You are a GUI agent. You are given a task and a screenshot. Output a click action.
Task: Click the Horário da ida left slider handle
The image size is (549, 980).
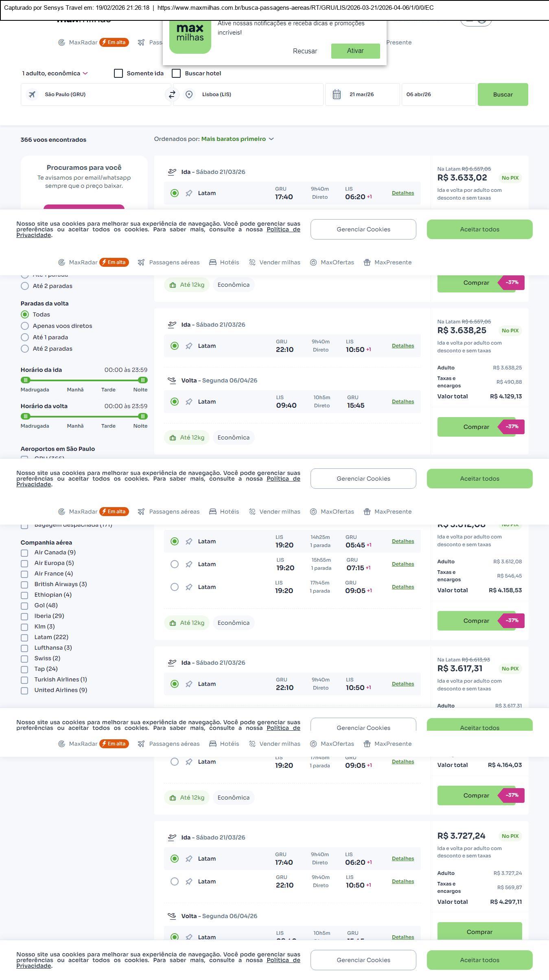point(26,380)
